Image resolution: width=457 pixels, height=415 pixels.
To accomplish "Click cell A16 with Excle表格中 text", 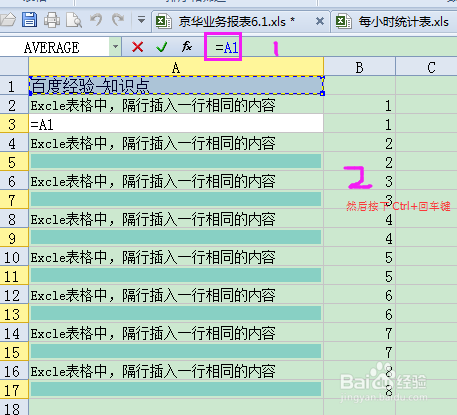I will tap(176, 371).
